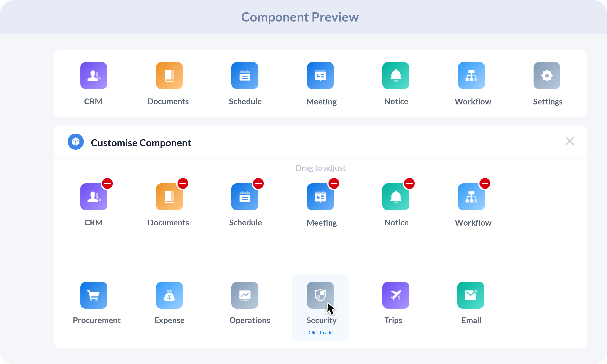Viewport: 607px width, 364px height.
Task: Open the Email envelope icon
Action: tap(471, 295)
